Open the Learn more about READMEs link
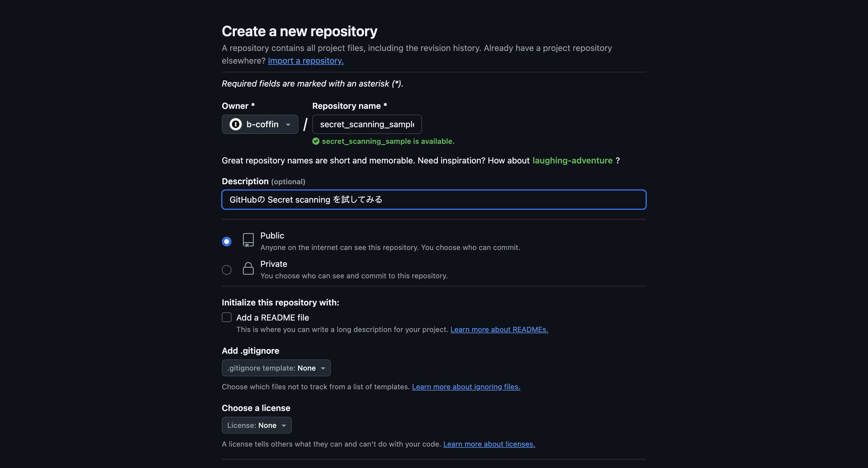Screen dimensions: 868x468 (499, 329)
